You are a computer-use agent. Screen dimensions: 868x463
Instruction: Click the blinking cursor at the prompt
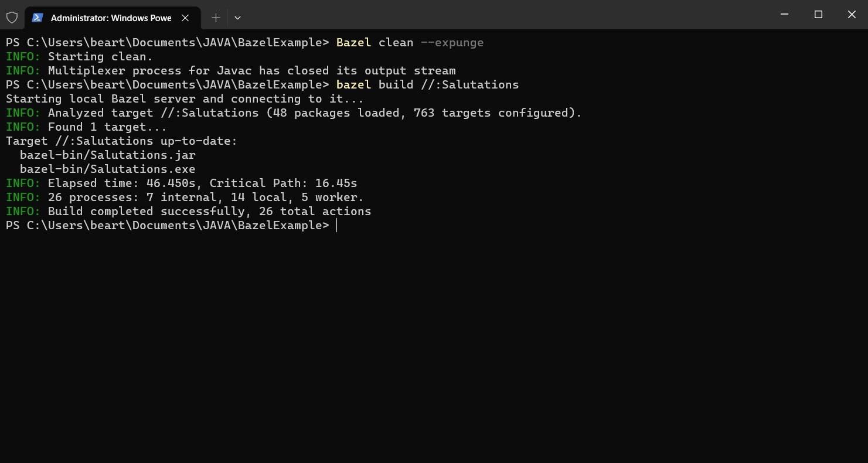pos(337,225)
